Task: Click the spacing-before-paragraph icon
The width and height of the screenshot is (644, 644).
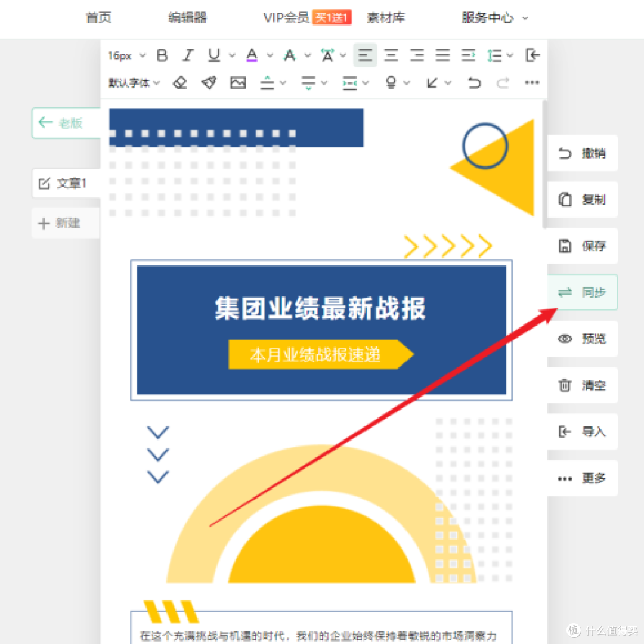Action: [267, 83]
